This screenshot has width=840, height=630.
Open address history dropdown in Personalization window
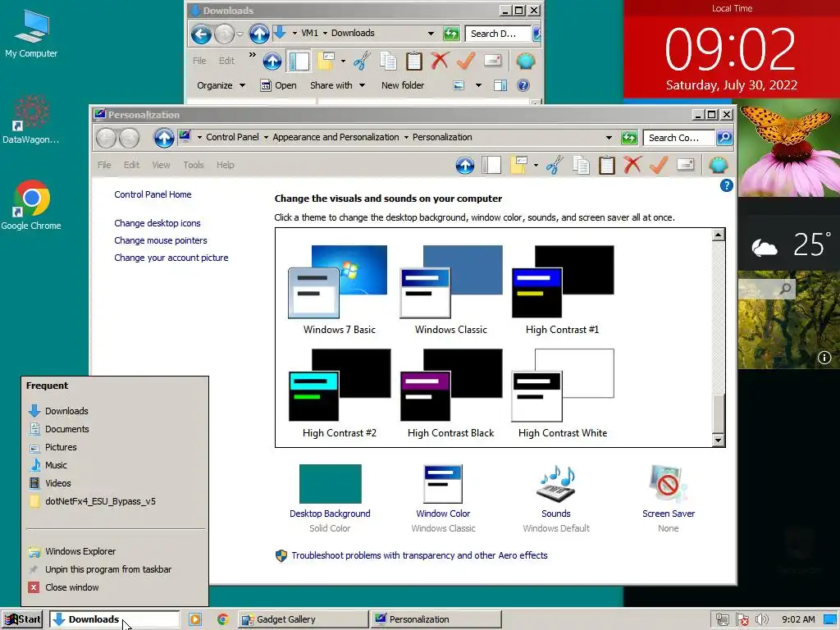(x=609, y=138)
